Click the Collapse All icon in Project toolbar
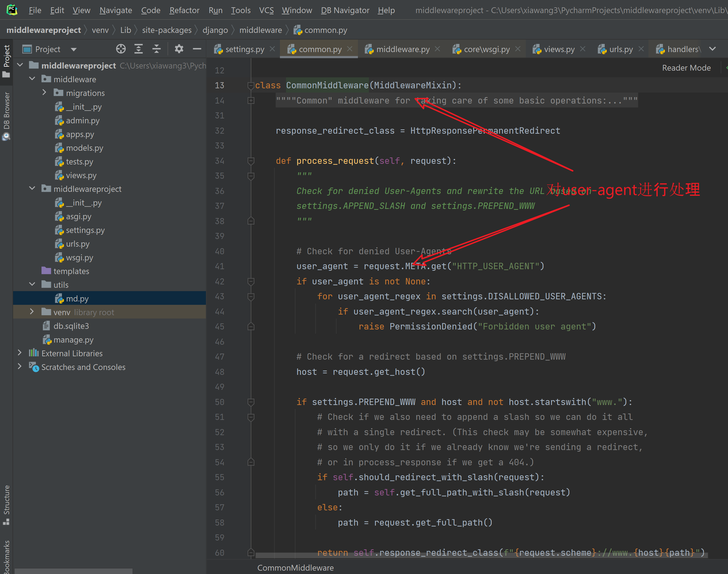Screen dimensions: 728x574 156,49
